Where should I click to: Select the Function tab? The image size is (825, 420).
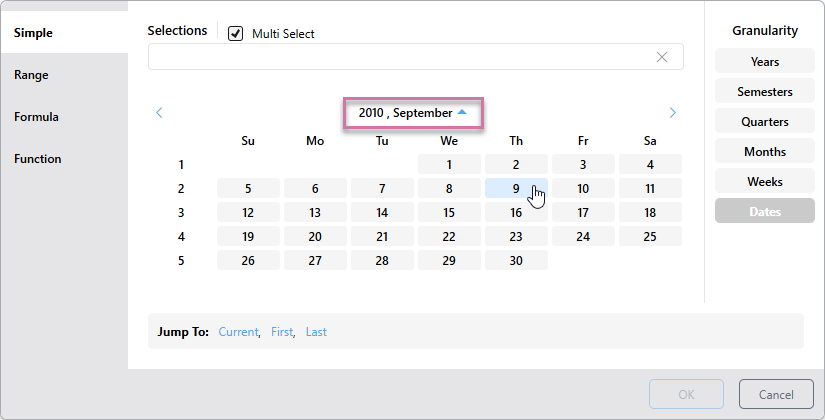[37, 159]
